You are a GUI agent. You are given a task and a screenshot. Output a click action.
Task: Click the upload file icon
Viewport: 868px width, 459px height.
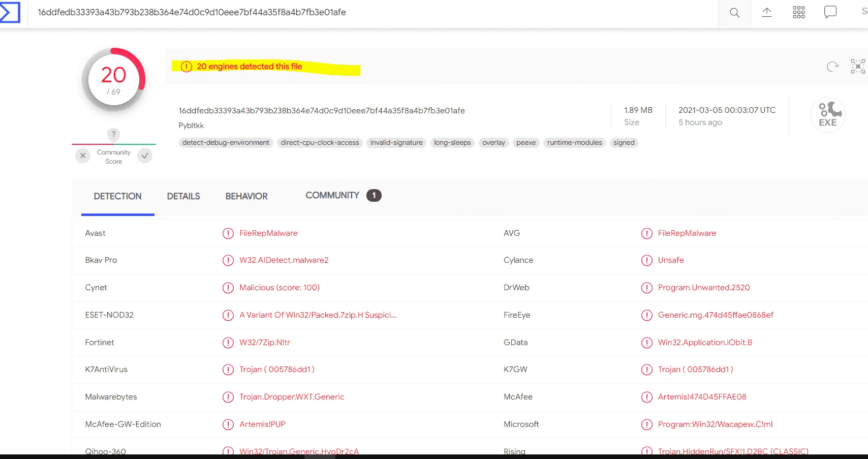click(767, 12)
